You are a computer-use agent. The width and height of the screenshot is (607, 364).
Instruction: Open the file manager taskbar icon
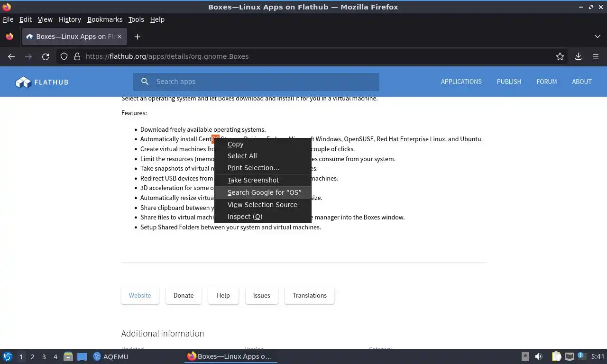(68, 356)
